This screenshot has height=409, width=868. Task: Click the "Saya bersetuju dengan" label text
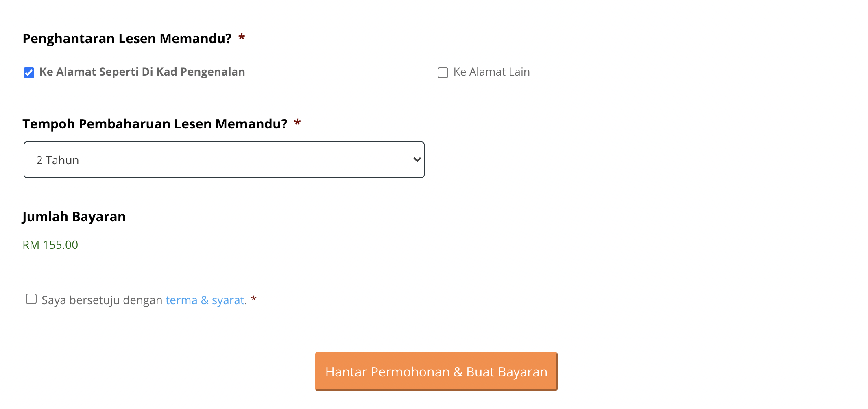pyautogui.click(x=102, y=300)
